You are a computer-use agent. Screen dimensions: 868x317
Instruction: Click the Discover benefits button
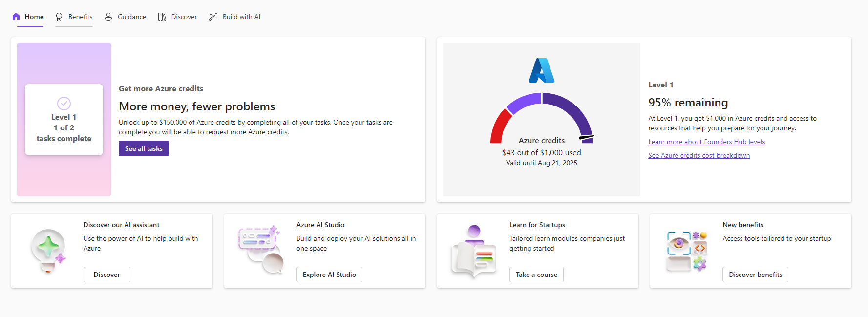click(x=755, y=275)
